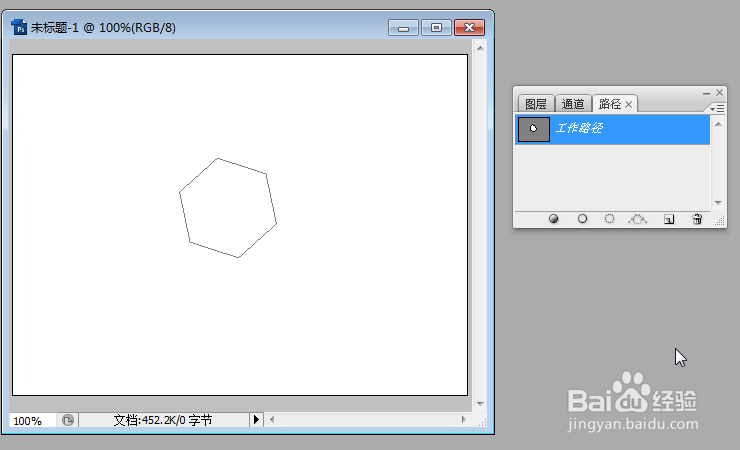The width and height of the screenshot is (740, 450).
Task: Collapse the paths panel with minimize dash
Action: tap(706, 93)
